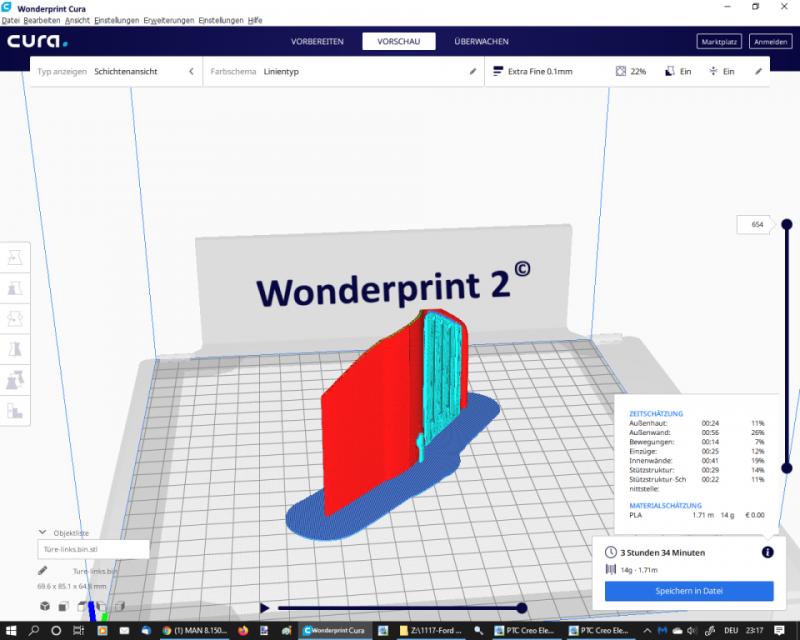The height and width of the screenshot is (640, 800).
Task: Open the Windows Start menu
Action: point(10,631)
